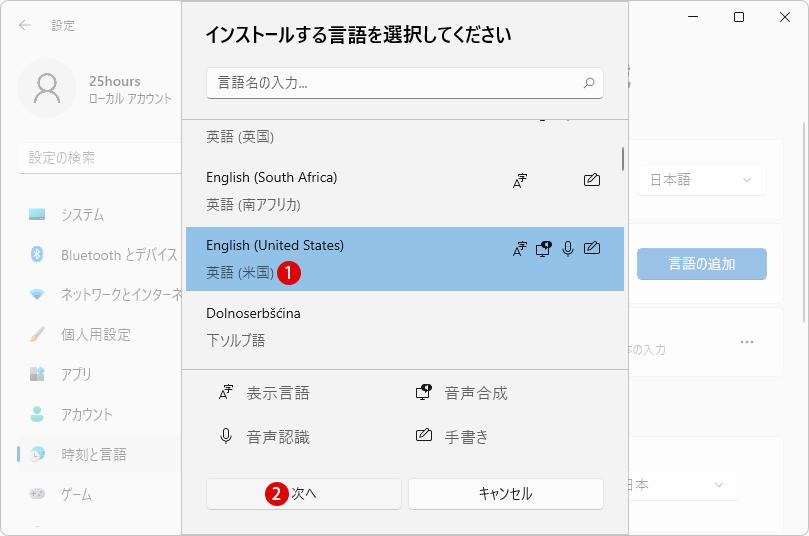The height and width of the screenshot is (536, 809).
Task: Open ネットワークとインターネット settings category
Action: 100,294
